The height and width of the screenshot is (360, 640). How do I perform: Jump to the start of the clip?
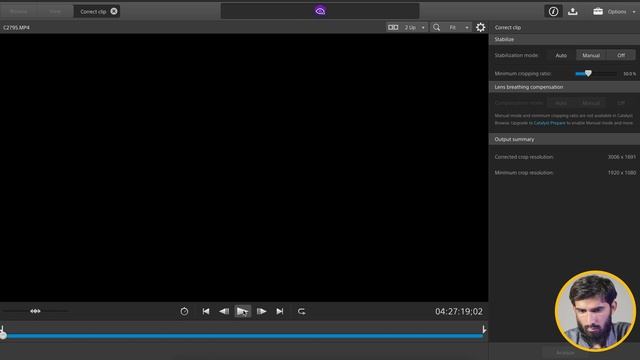coord(206,311)
